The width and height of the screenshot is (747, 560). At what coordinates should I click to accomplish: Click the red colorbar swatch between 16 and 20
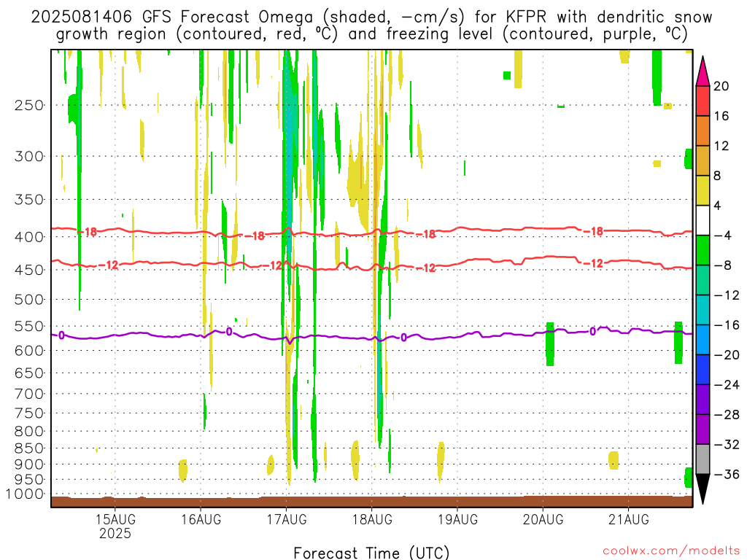[x=703, y=101]
